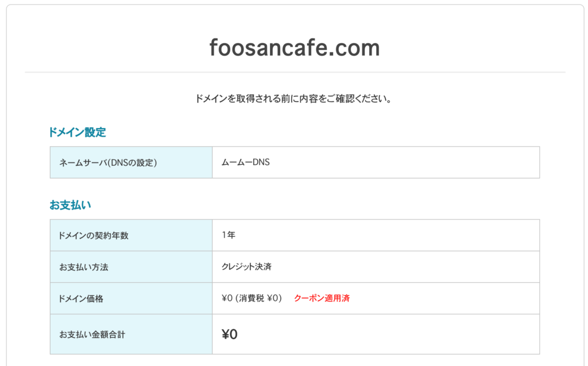Select the 1年 contract period value
The image size is (588, 366).
coord(229,235)
